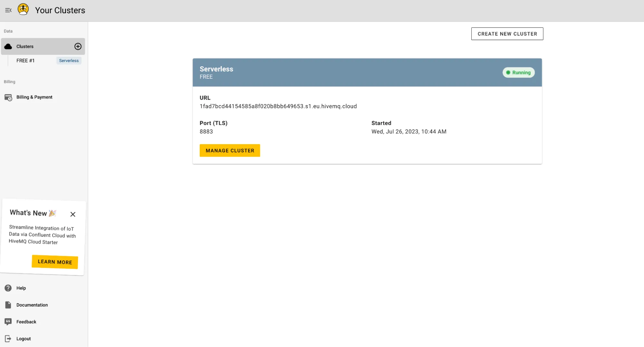Click the started date Wed, Jul 26, 2023
Viewport: 644px width, 347px height.
[x=409, y=132]
